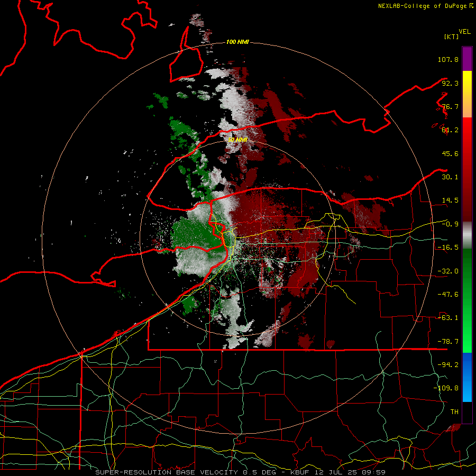Click the yellow-orange segment of color bar
The height and width of the screenshot is (476, 476).
point(467,94)
